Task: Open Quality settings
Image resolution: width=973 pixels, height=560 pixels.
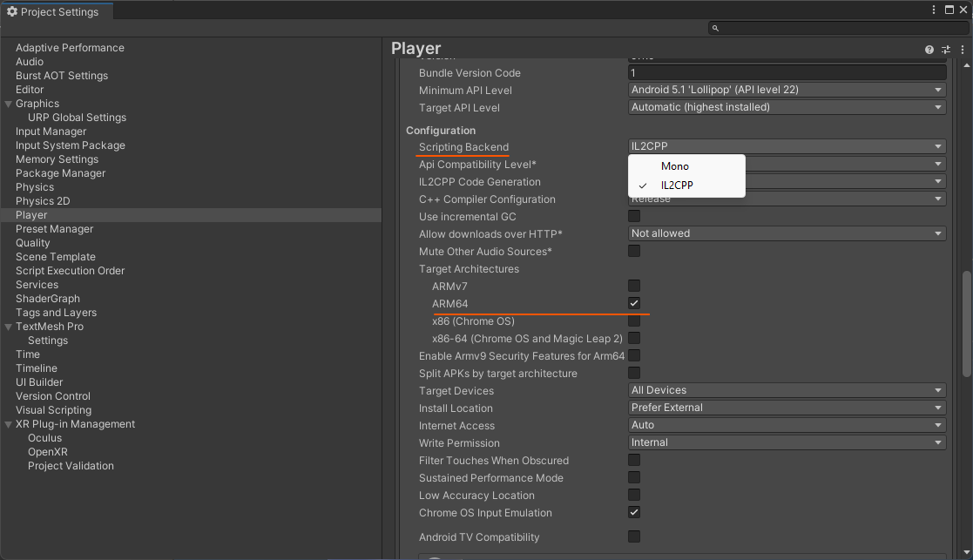Action: [32, 243]
